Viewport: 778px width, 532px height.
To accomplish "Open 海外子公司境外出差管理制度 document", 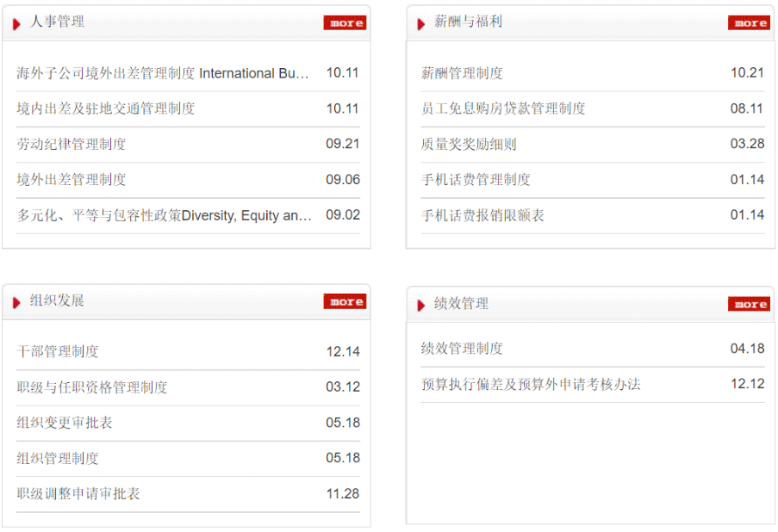I will 163,74.
